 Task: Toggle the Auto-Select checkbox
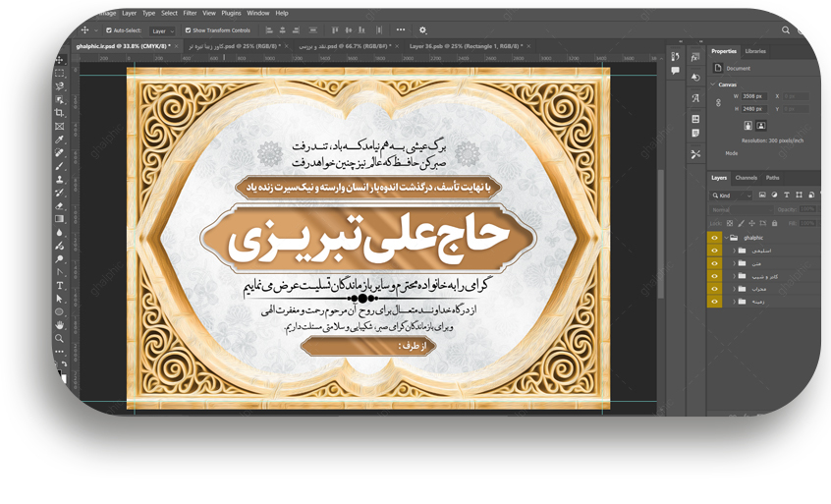[x=109, y=30]
